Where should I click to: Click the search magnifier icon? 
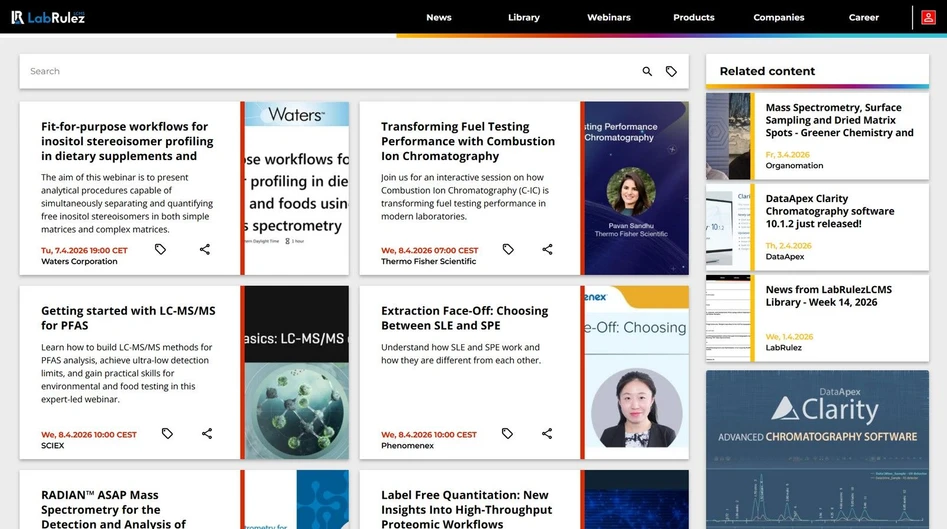pos(647,72)
